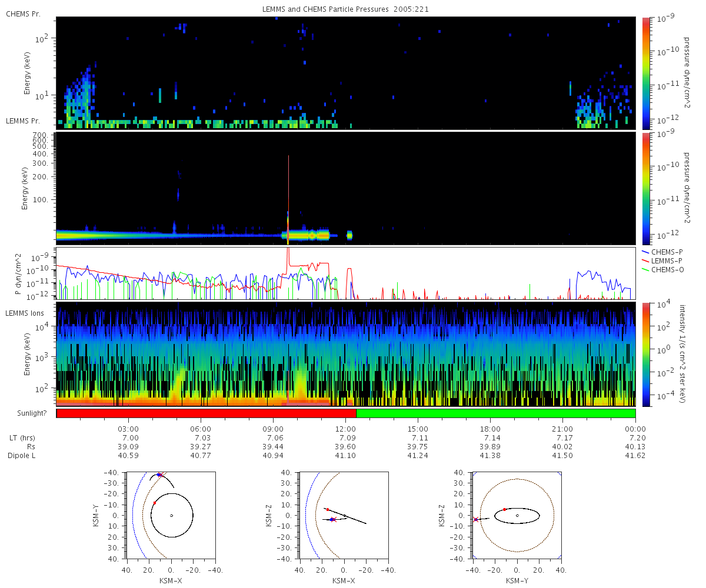Click the Rs value 39.60

tap(346, 447)
